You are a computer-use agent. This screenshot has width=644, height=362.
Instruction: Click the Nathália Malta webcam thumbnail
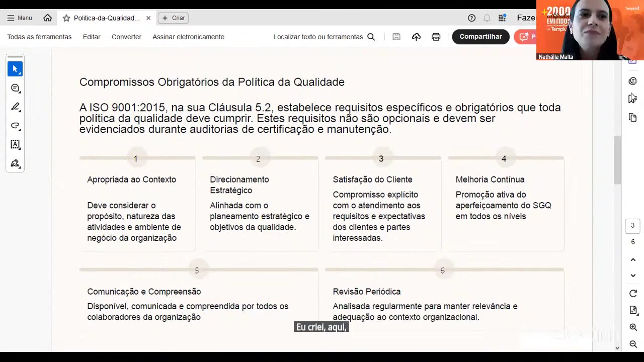pyautogui.click(x=590, y=30)
